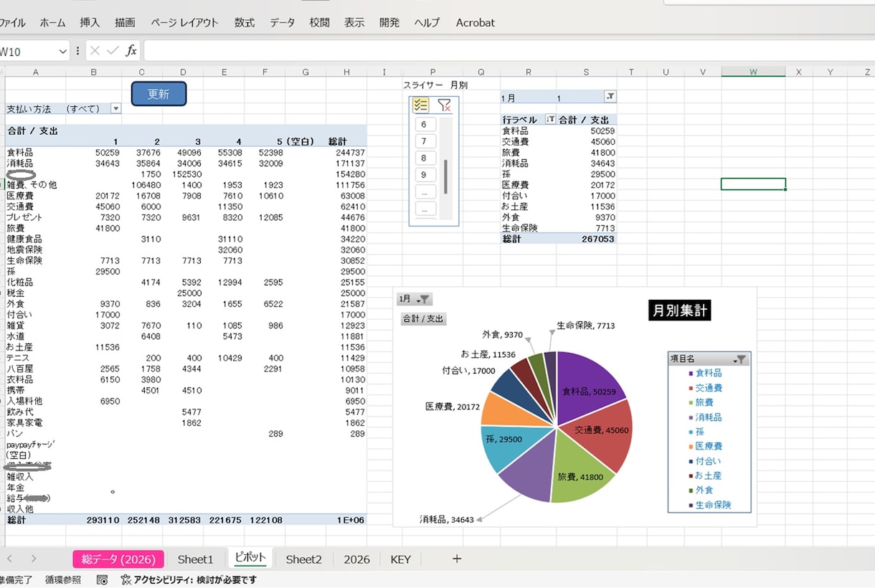Viewport: 875px width, 588px height.
Task: Select month 8 in the slicer
Action: coord(425,158)
